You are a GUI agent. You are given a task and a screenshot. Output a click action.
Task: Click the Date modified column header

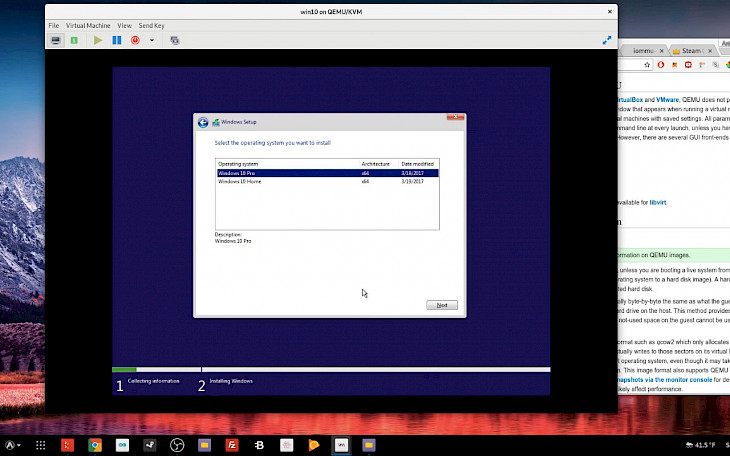pyautogui.click(x=418, y=164)
